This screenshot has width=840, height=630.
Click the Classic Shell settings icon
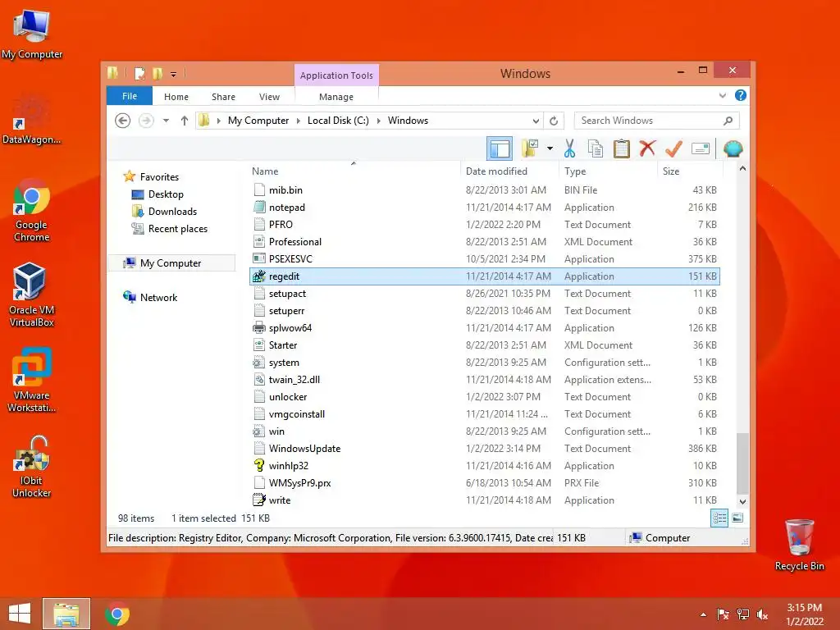click(x=733, y=148)
